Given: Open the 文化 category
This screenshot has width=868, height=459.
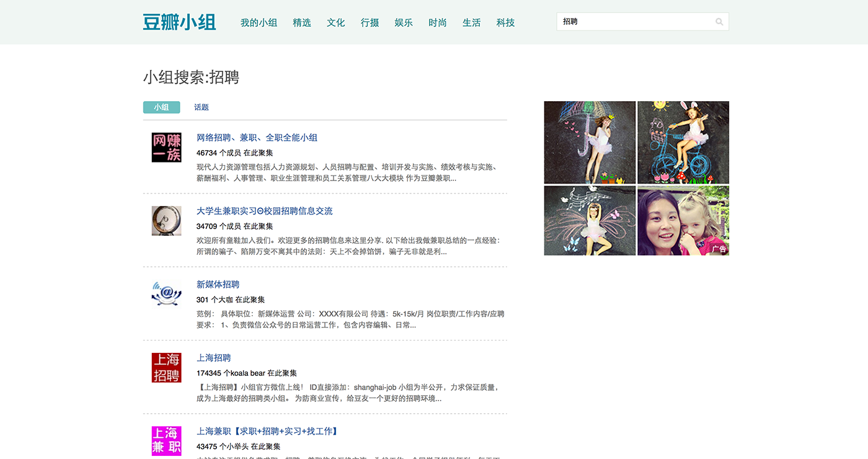Looking at the screenshot, I should (336, 22).
